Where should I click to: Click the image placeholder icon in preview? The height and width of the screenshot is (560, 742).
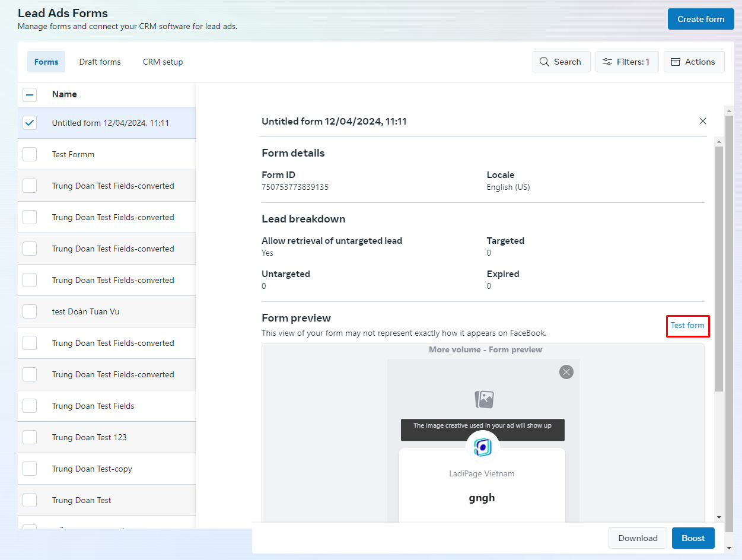pyautogui.click(x=484, y=399)
